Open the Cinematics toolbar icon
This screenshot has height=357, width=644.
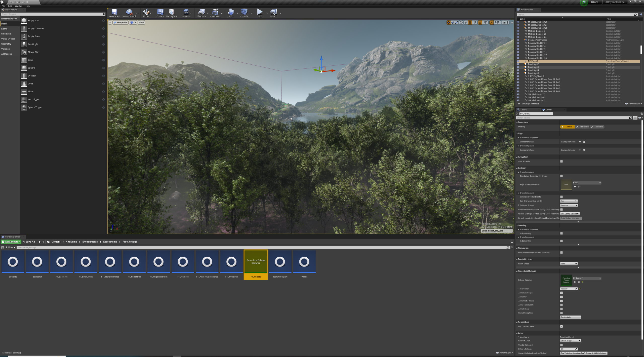click(215, 12)
